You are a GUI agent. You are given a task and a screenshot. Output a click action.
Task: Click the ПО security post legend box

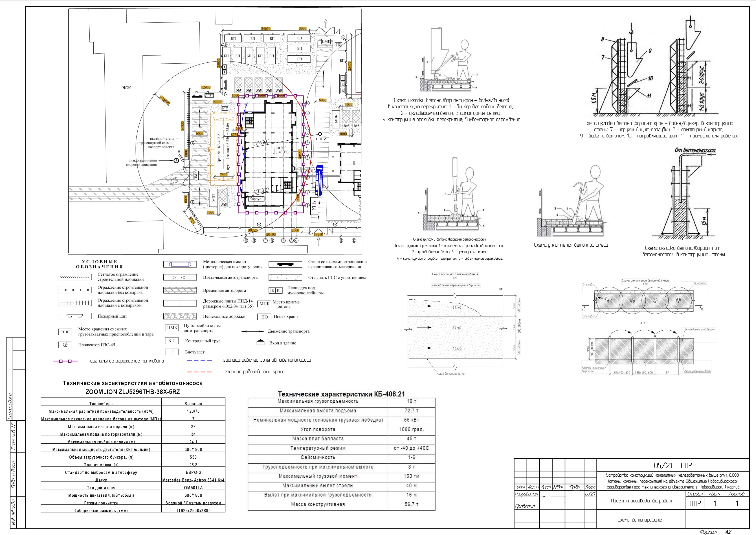pyautogui.click(x=264, y=317)
